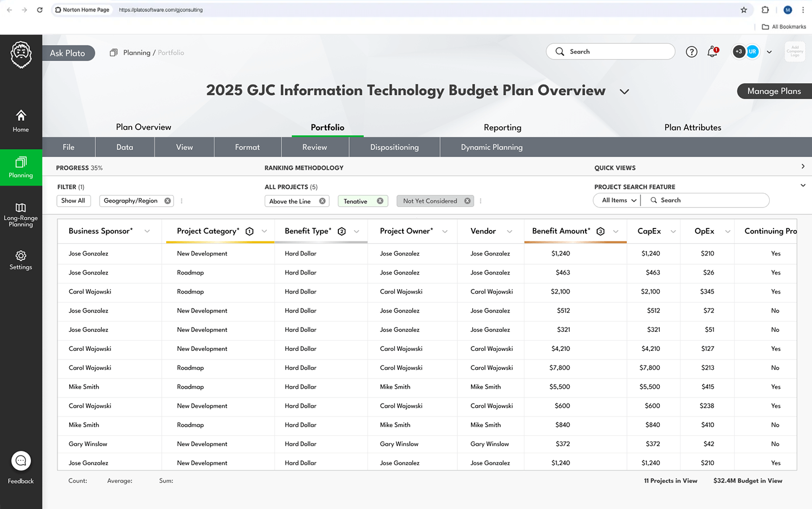Screen dimensions: 812x509
Task: Click the Plato lion logo
Action: [x=21, y=55]
